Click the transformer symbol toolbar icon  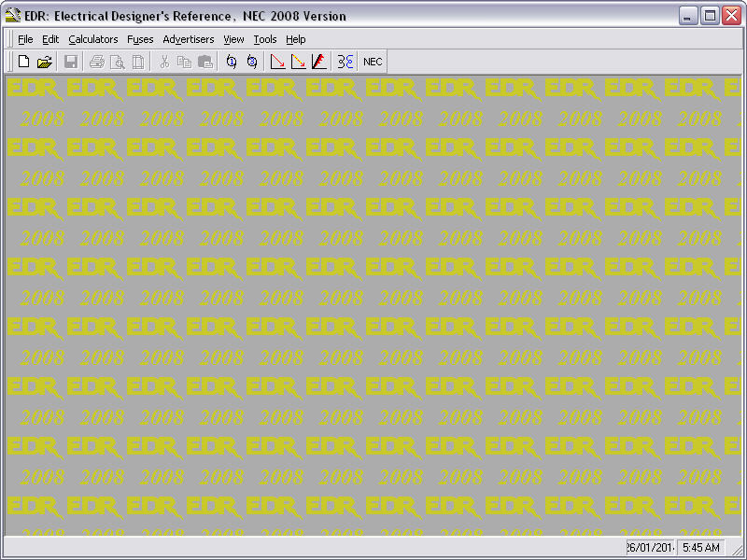[x=345, y=62]
